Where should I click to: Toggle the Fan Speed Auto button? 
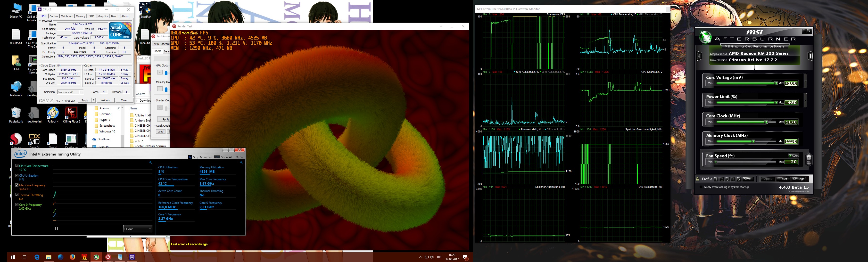(x=793, y=156)
